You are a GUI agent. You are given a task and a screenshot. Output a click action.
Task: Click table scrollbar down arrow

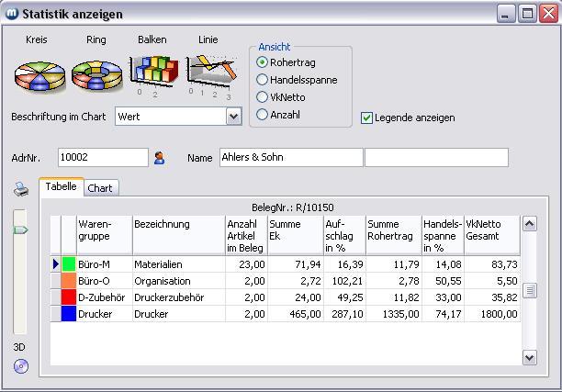[x=528, y=356]
